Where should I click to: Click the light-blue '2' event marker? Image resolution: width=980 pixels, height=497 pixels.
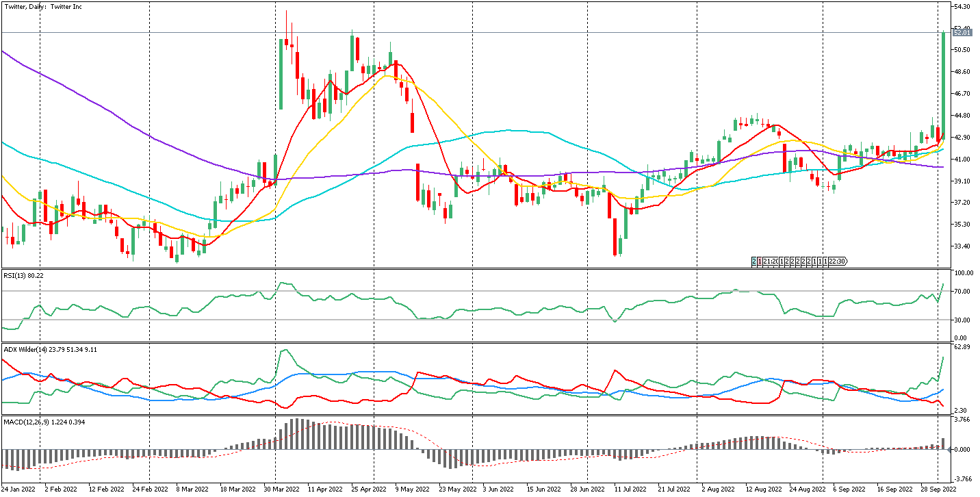(754, 262)
